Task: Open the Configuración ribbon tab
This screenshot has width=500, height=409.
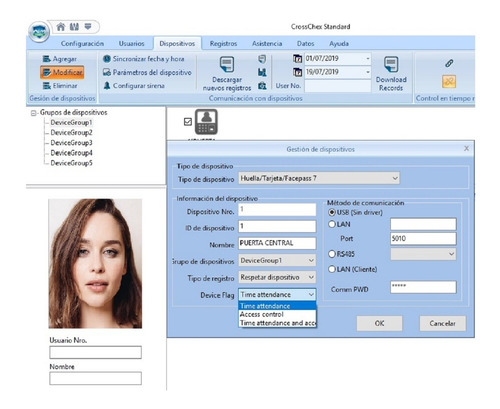Action: tap(82, 44)
